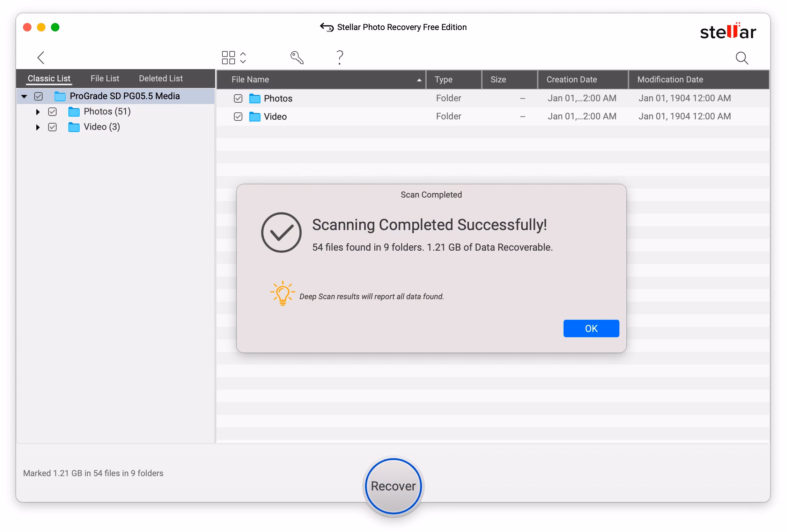Switch to the File List tab

pyautogui.click(x=105, y=79)
